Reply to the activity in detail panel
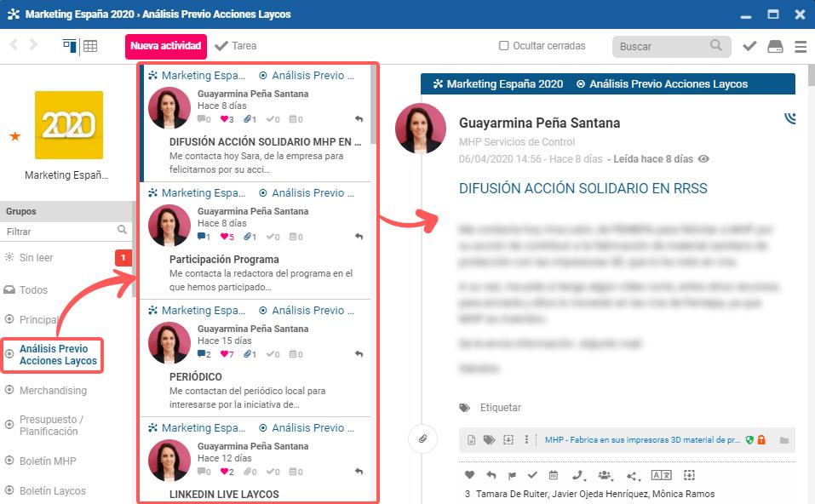This screenshot has height=504, width=815. pyautogui.click(x=491, y=474)
